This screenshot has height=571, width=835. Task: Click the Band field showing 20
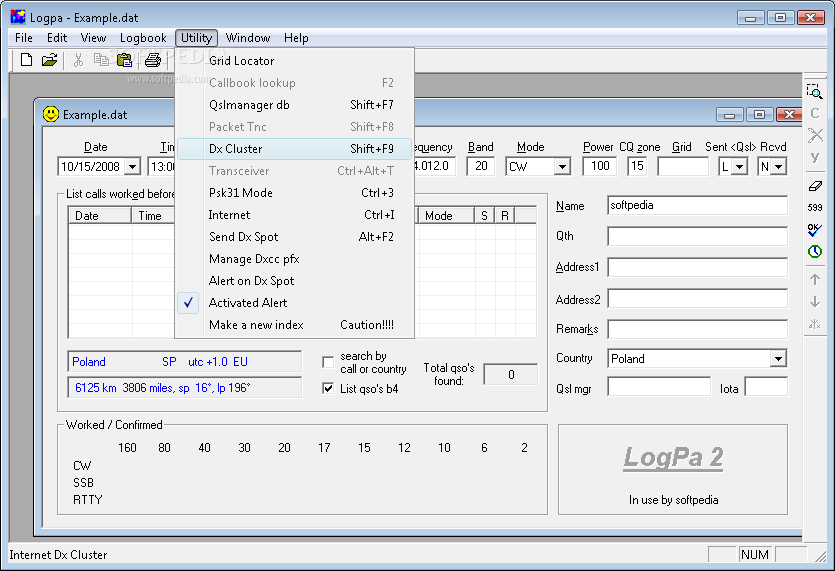pos(481,166)
